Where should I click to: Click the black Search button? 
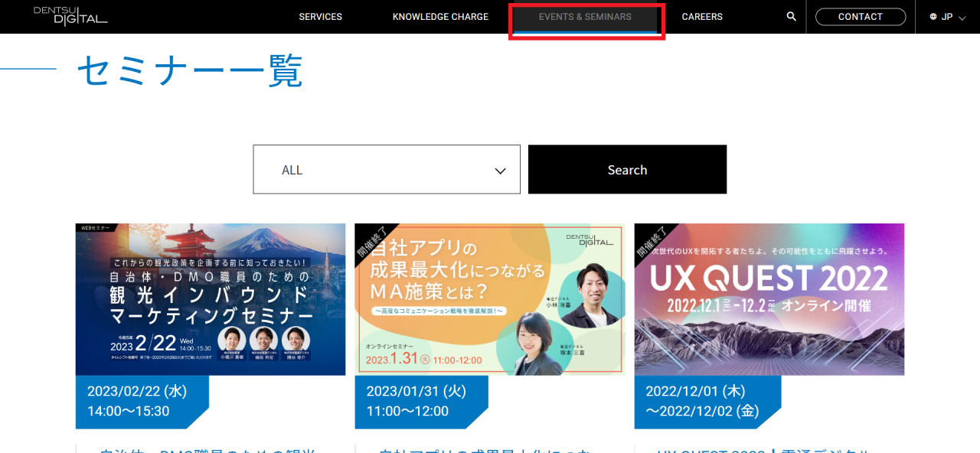pos(627,170)
